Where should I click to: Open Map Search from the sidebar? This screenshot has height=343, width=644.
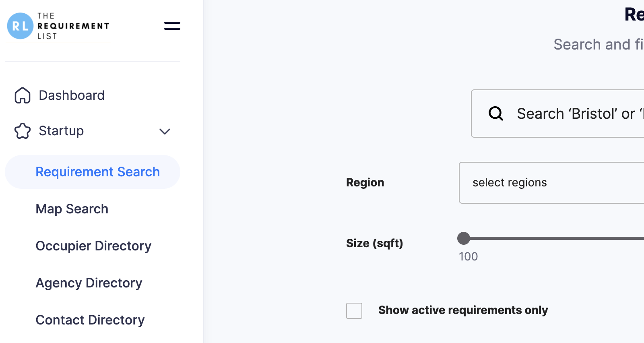tap(72, 209)
